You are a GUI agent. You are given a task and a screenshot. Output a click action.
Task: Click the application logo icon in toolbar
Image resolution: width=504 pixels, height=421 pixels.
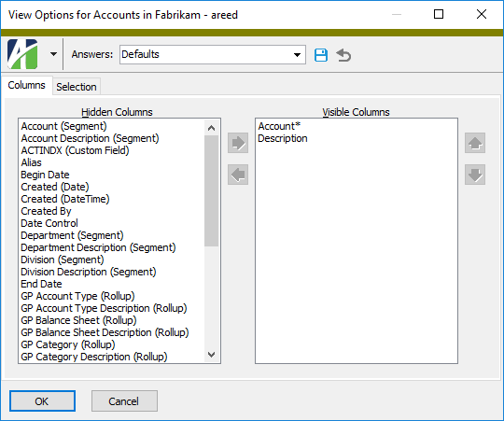[22, 54]
